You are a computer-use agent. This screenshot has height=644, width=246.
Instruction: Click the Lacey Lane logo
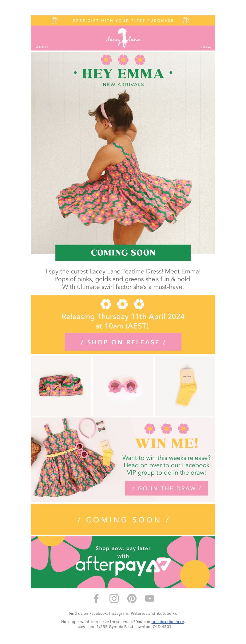pyautogui.click(x=123, y=38)
